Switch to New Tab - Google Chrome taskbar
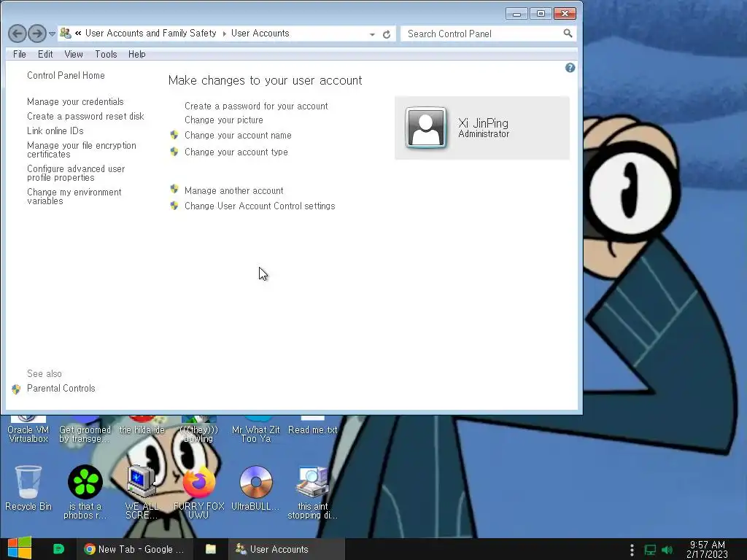Image resolution: width=747 pixels, height=560 pixels. 134,549
